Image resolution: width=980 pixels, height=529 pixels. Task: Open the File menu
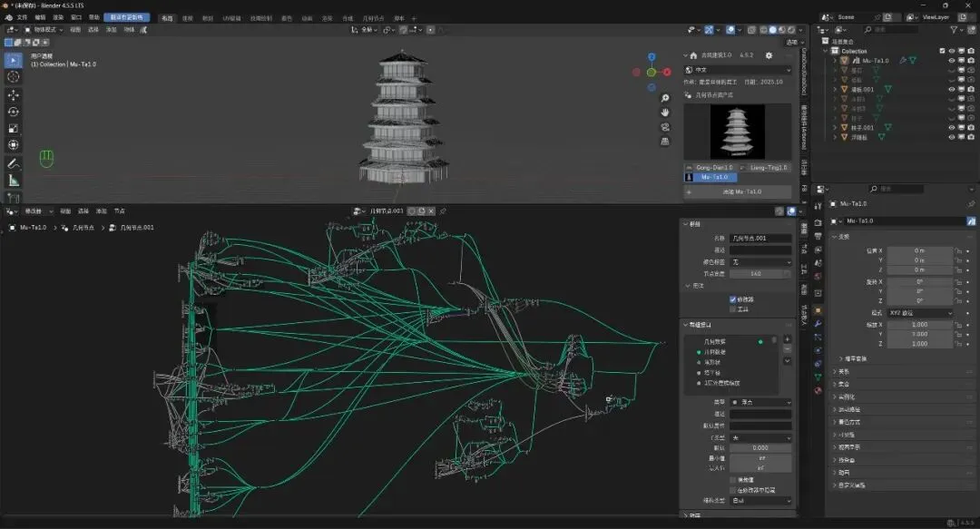tap(22, 17)
